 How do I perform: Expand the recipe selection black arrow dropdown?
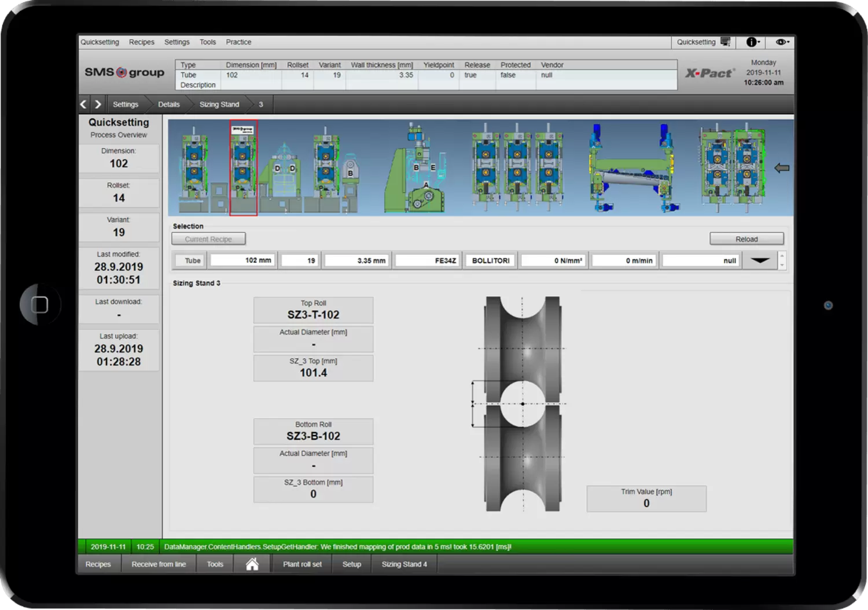(x=760, y=260)
